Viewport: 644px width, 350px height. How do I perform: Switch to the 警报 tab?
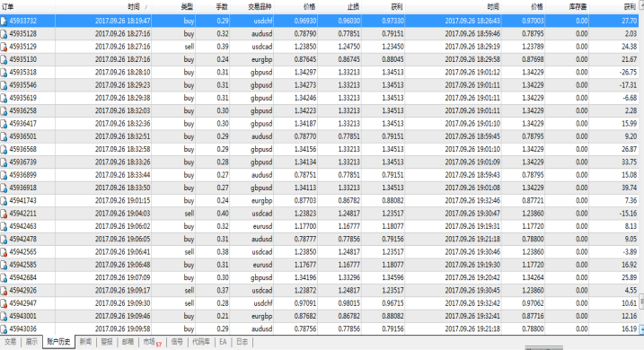tap(107, 342)
